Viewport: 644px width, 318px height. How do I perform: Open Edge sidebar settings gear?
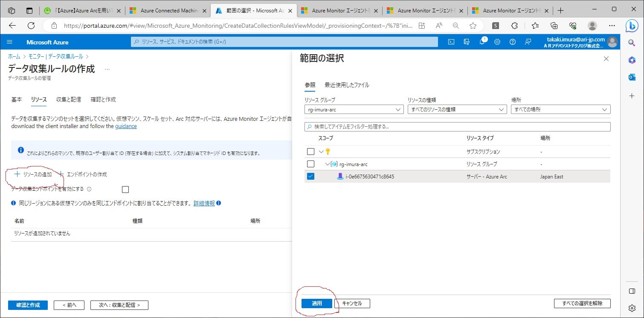(x=632, y=308)
